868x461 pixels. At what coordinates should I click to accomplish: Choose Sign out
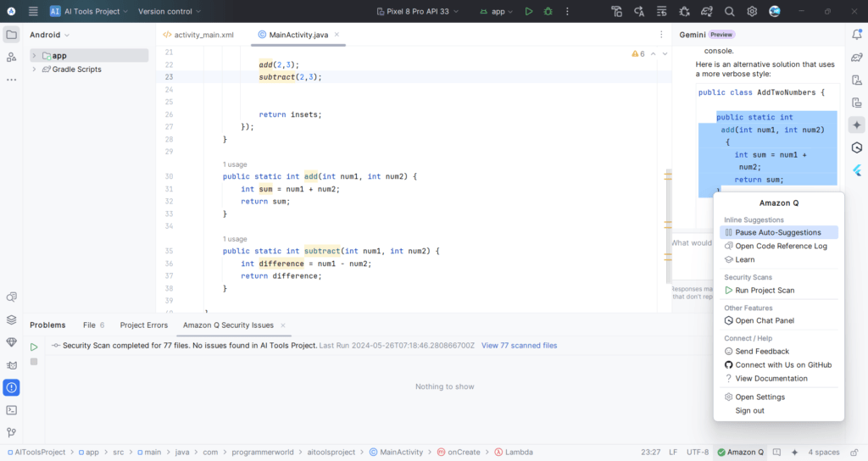(x=779, y=411)
